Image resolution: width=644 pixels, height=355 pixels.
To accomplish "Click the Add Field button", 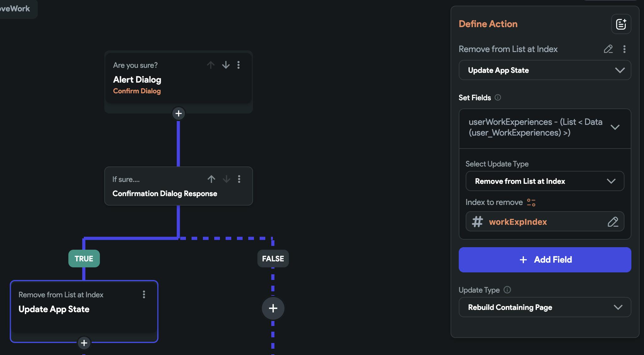I will 544,260.
